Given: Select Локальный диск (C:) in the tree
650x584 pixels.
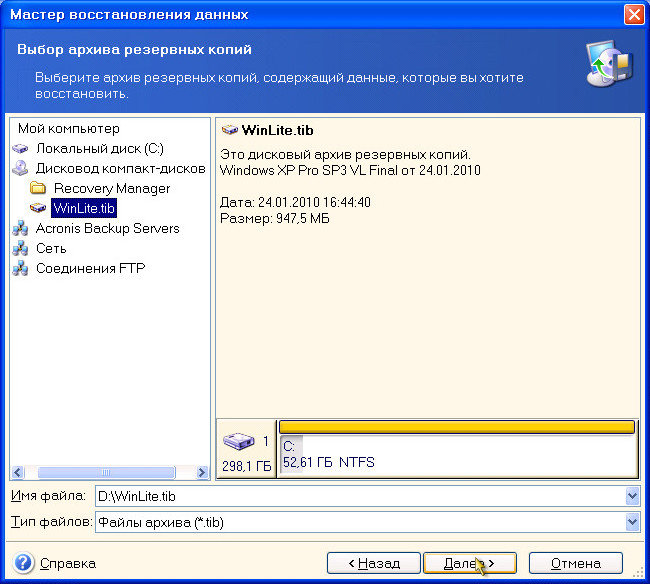Looking at the screenshot, I should 99,148.
